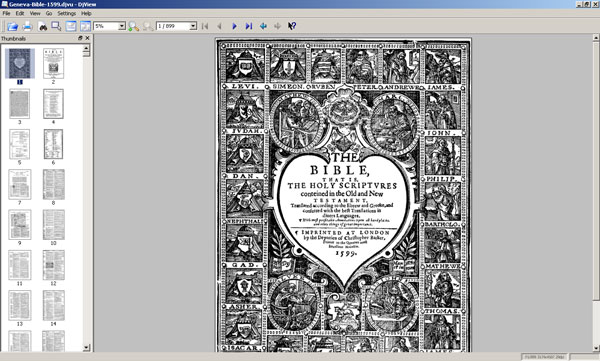600x361 pixels.
Task: Click the What's This help icon
Action: point(292,26)
